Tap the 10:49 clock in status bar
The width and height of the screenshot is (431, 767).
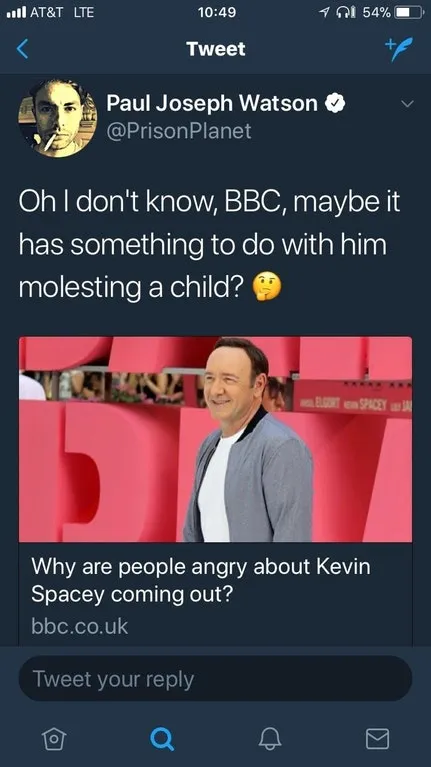point(217,12)
